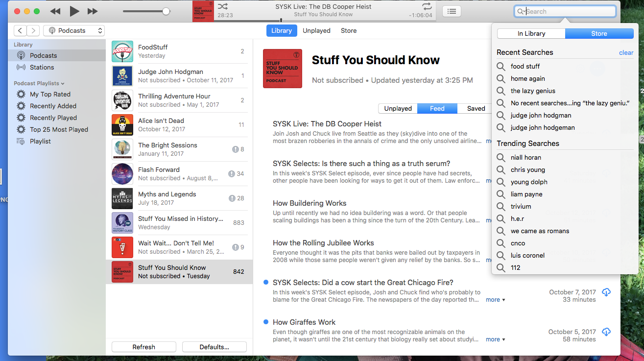Select Podcasts in the sidebar

click(56, 55)
